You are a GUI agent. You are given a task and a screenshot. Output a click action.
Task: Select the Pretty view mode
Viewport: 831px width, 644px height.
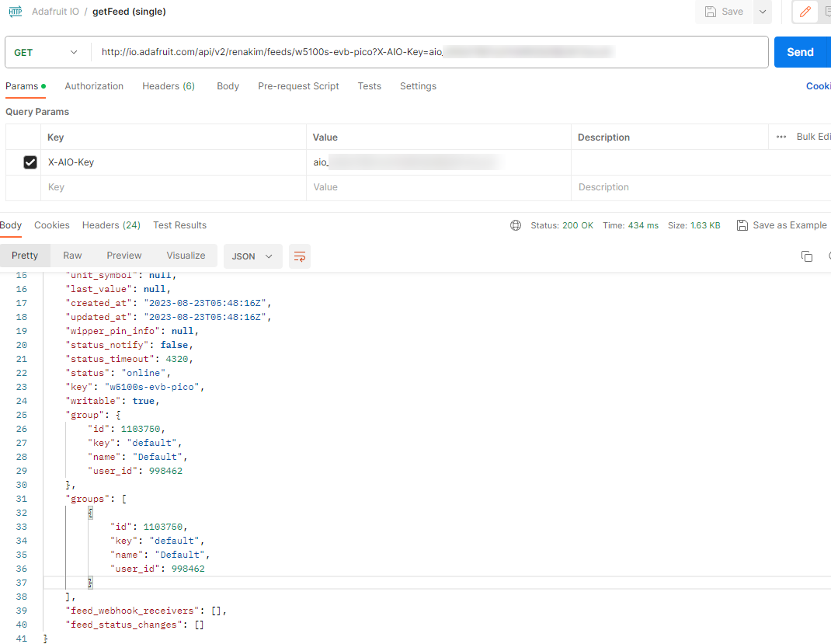point(25,256)
